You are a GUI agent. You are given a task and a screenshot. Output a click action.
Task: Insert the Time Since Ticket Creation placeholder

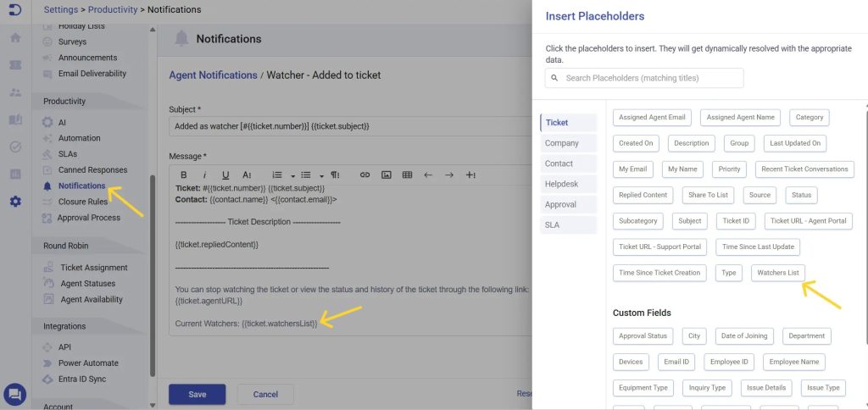pos(659,273)
